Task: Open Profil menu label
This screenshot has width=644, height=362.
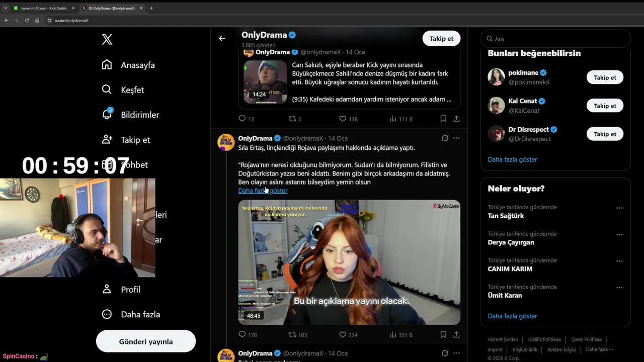Action: click(130, 289)
